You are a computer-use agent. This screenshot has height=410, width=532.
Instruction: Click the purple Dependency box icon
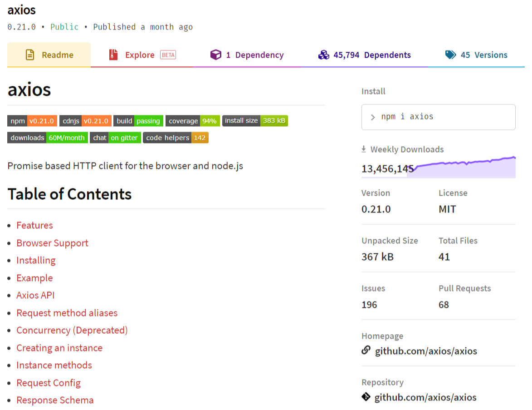[x=216, y=54]
